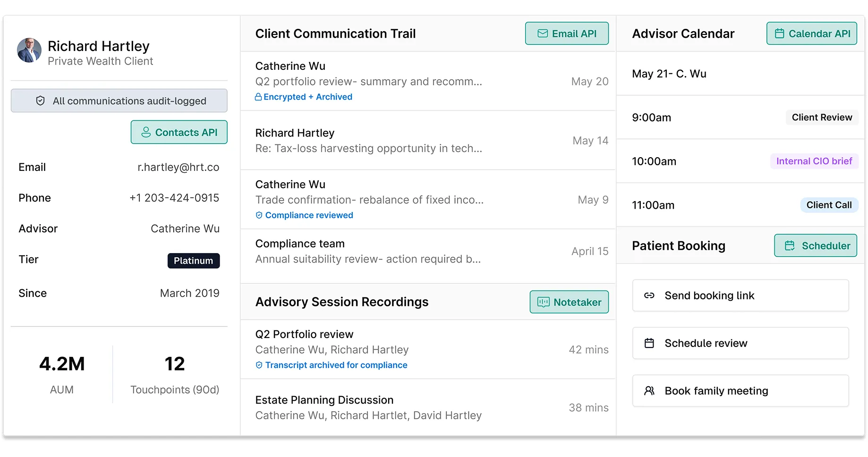This screenshot has height=457, width=868.
Task: Click the email address r.hartley@hrt.co
Action: [x=179, y=167]
